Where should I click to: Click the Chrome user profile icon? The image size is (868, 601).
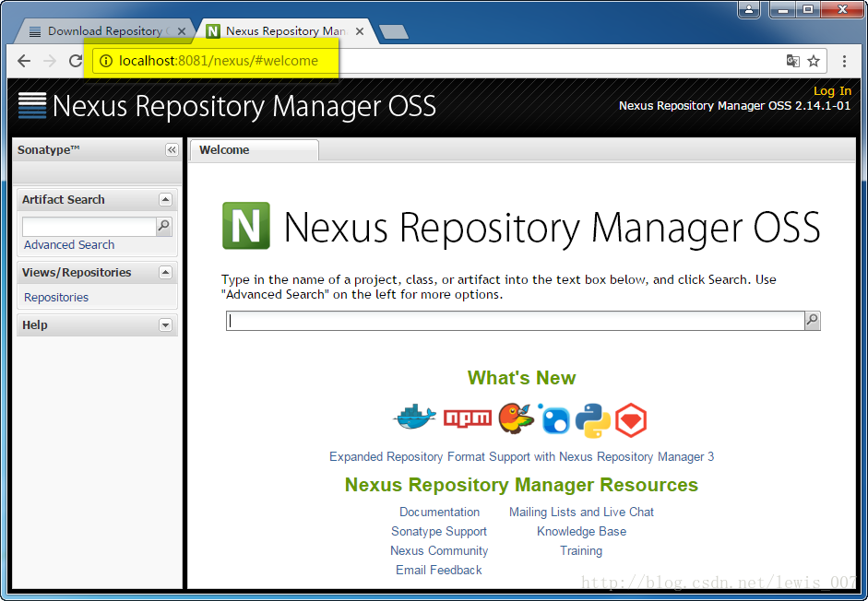(748, 9)
